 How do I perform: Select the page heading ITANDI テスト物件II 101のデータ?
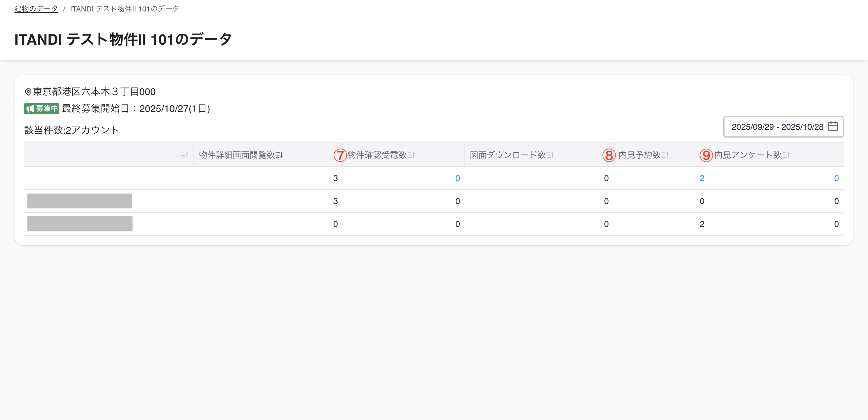123,40
